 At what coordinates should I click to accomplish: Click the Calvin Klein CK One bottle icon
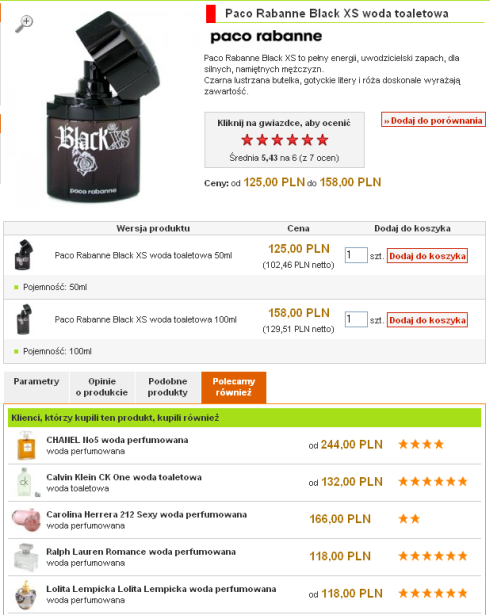[24, 482]
